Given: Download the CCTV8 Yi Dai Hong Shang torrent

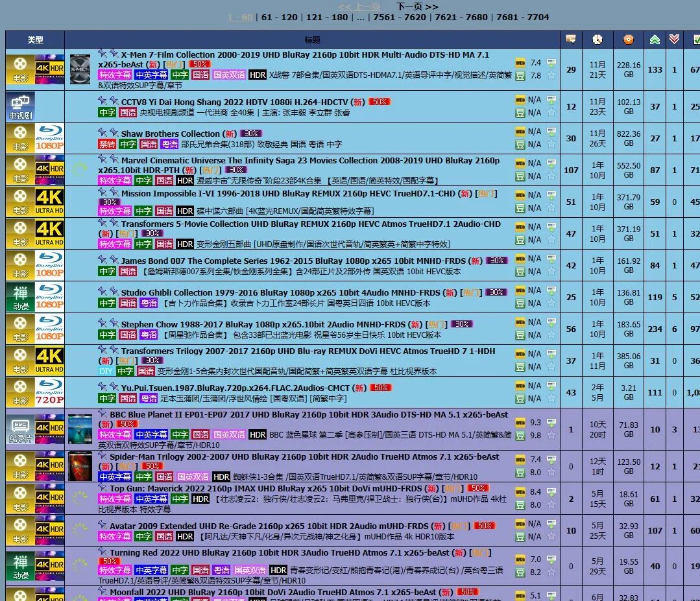Looking at the screenshot, I should pos(551,99).
